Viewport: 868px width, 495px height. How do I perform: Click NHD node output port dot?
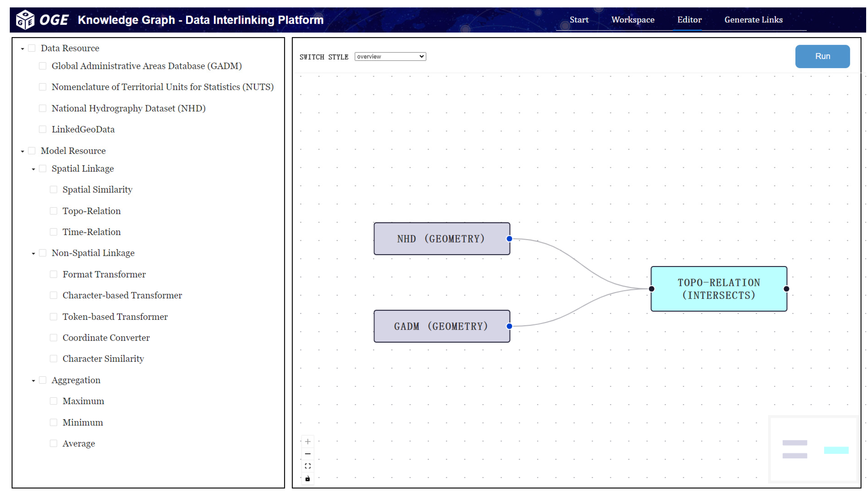point(509,239)
